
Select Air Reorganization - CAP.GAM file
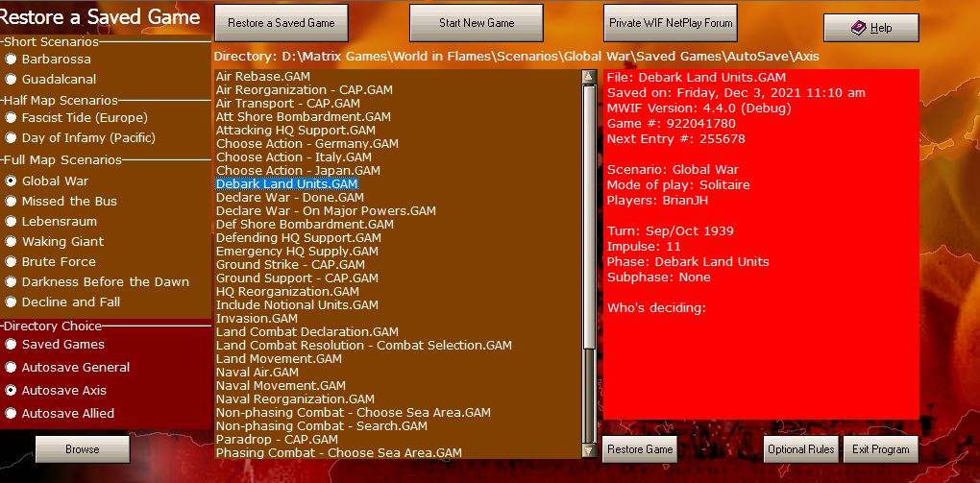tap(305, 90)
